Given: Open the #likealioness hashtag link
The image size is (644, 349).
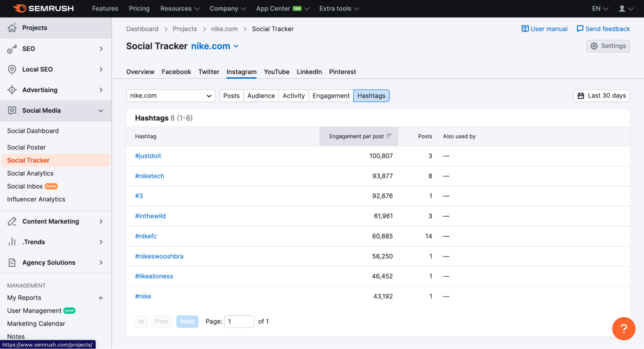Looking at the screenshot, I should pyautogui.click(x=154, y=276).
